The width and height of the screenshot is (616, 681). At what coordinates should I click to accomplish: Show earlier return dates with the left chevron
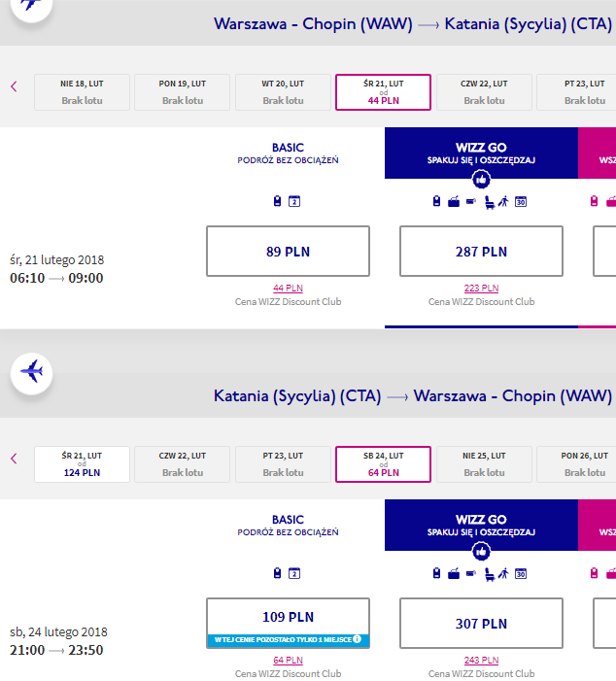point(14,459)
